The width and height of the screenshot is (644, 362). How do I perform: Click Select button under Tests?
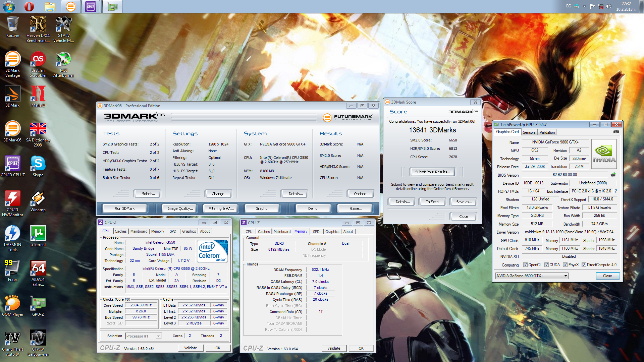click(148, 194)
